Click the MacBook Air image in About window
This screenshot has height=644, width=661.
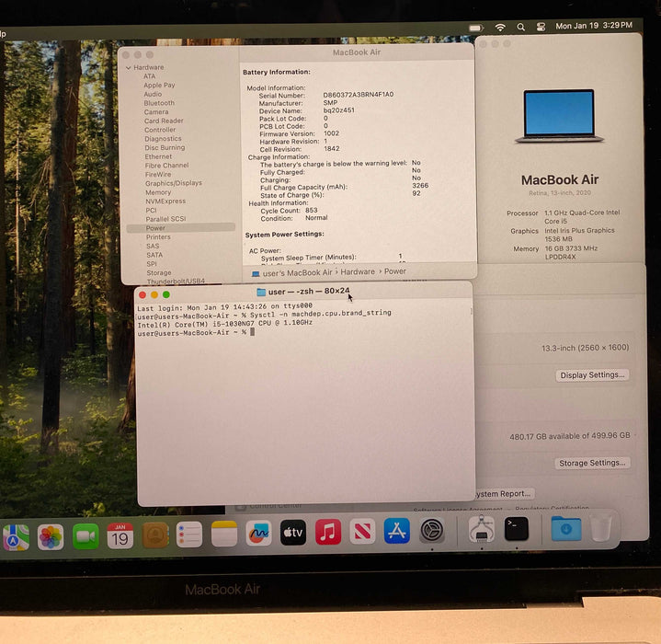(x=559, y=116)
